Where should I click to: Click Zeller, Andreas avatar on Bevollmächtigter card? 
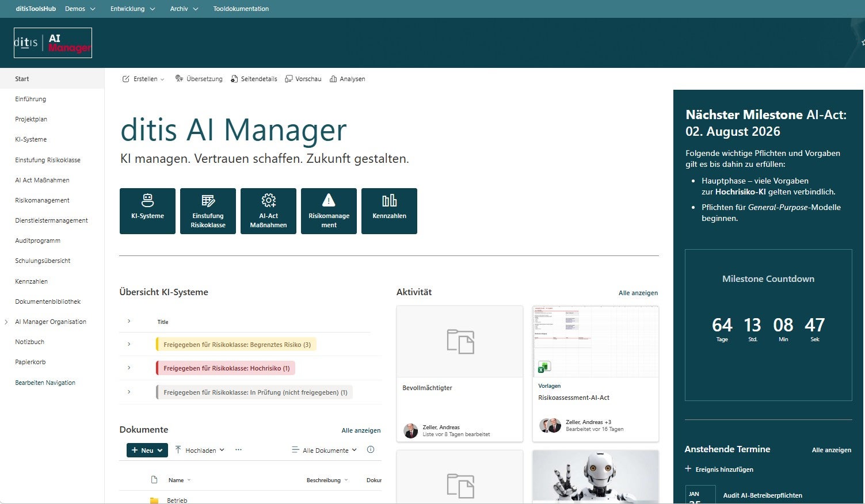coord(411,431)
